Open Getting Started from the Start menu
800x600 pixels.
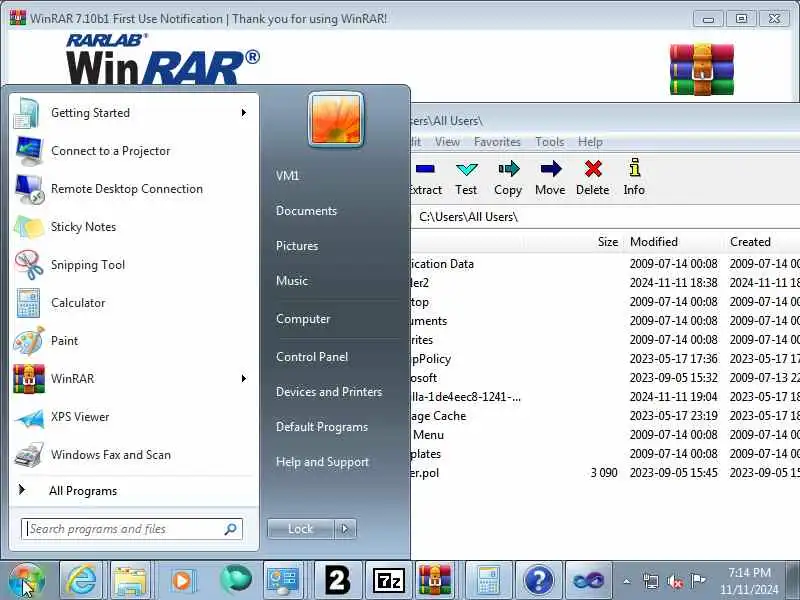click(133, 113)
